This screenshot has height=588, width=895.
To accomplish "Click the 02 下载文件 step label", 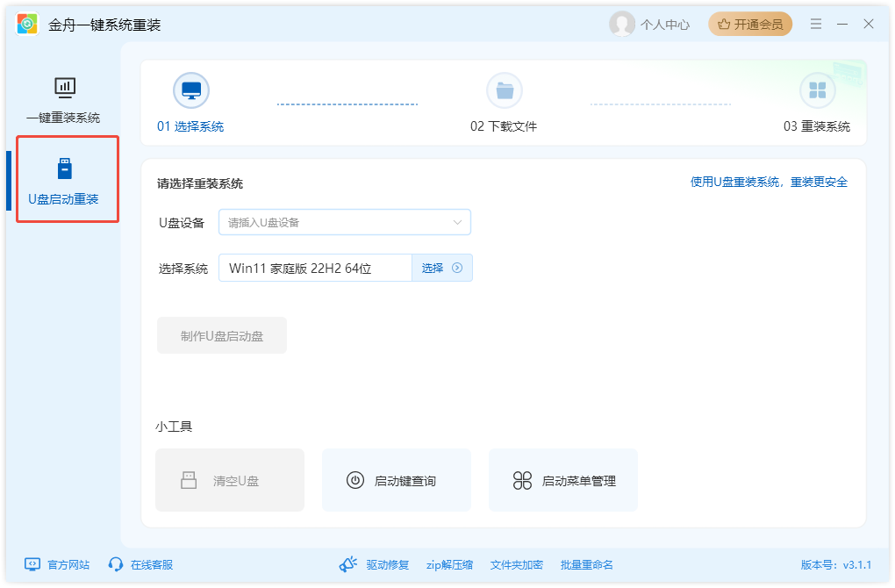I will click(x=504, y=126).
